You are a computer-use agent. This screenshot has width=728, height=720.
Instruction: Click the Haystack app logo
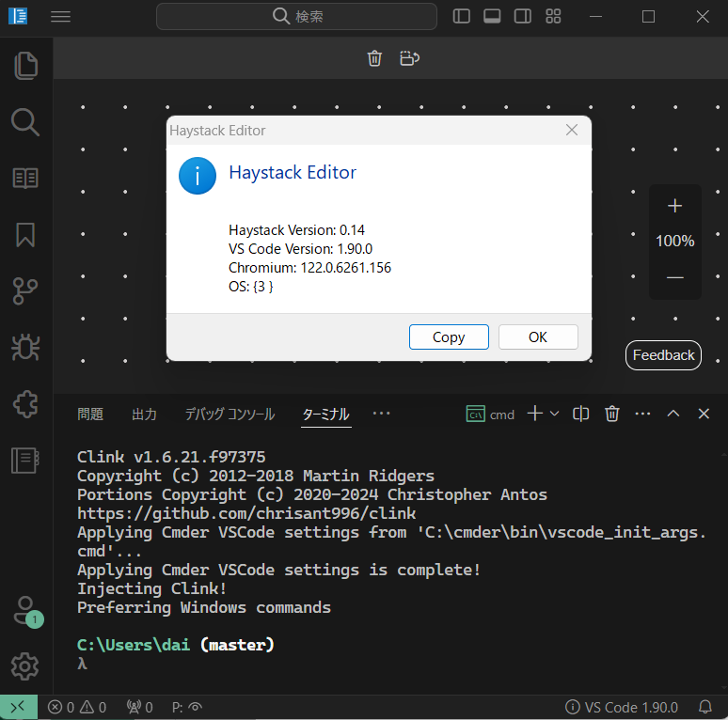pos(18,16)
